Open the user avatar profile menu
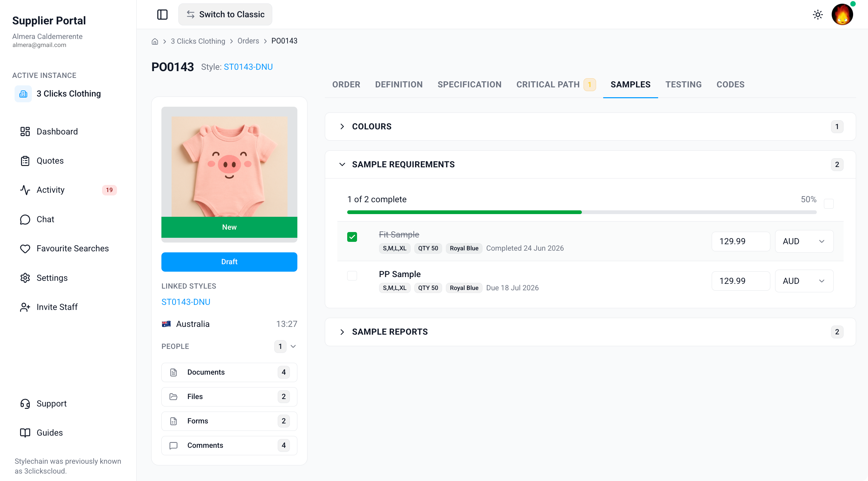Screen dimensions: 868x481 tap(842, 15)
